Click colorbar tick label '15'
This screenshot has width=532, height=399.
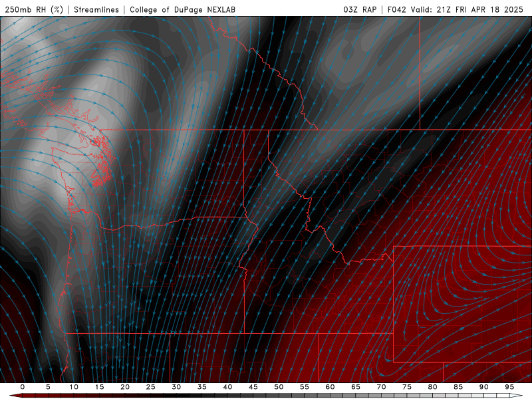tap(99, 387)
